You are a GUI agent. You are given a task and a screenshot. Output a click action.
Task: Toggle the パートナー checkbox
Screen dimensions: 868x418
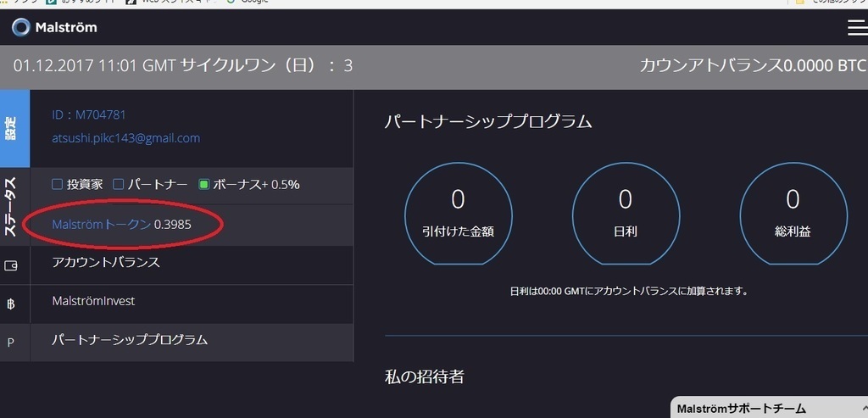(118, 184)
